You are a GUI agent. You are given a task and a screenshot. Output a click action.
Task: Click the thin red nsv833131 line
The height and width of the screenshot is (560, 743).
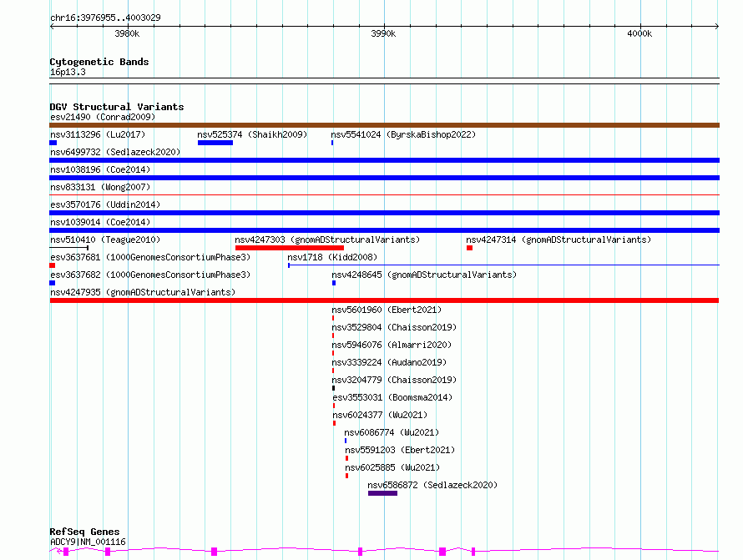(384, 194)
